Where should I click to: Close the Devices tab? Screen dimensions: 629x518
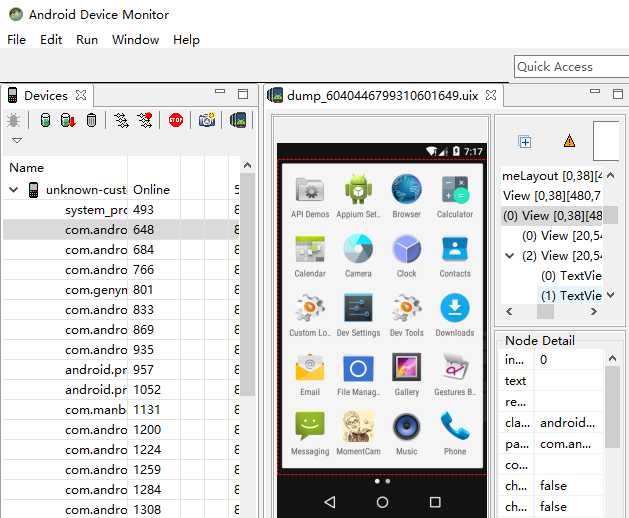(x=81, y=95)
